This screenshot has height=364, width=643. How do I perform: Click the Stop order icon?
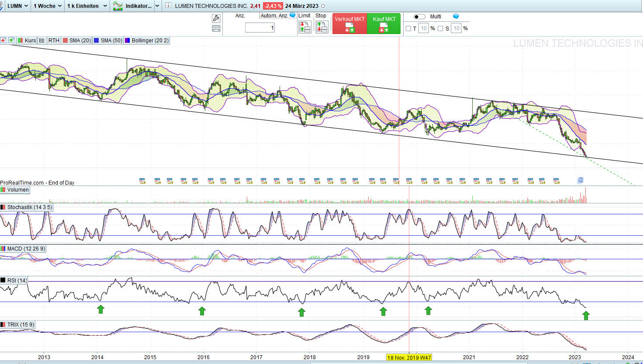click(x=321, y=27)
